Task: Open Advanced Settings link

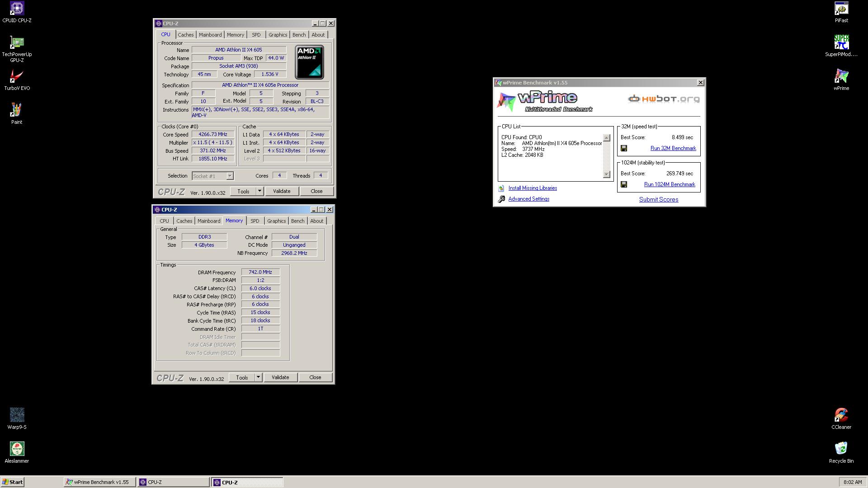Action: click(528, 199)
